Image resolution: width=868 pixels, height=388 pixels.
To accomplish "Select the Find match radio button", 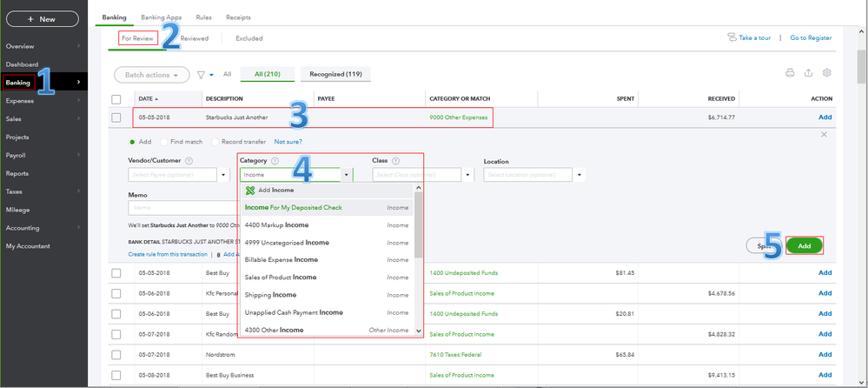I will point(165,142).
